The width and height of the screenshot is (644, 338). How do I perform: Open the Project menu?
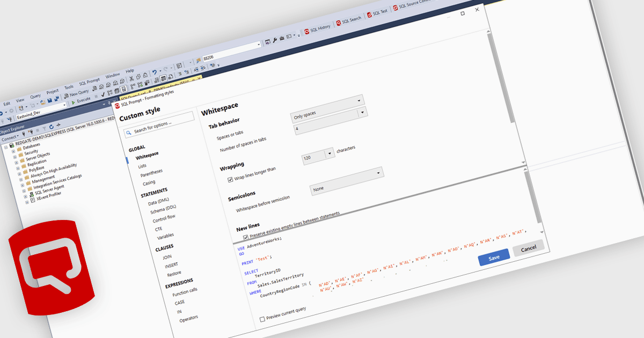pos(52,91)
